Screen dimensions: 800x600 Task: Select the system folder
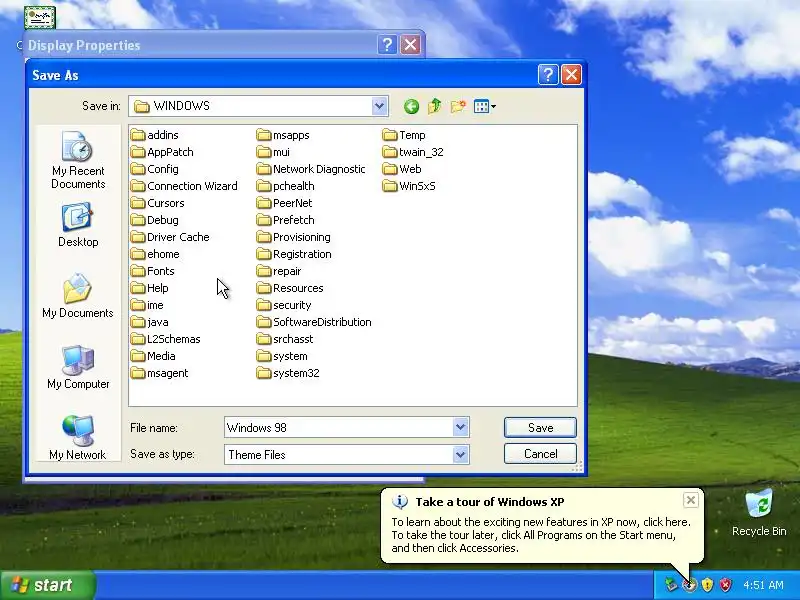(282, 356)
